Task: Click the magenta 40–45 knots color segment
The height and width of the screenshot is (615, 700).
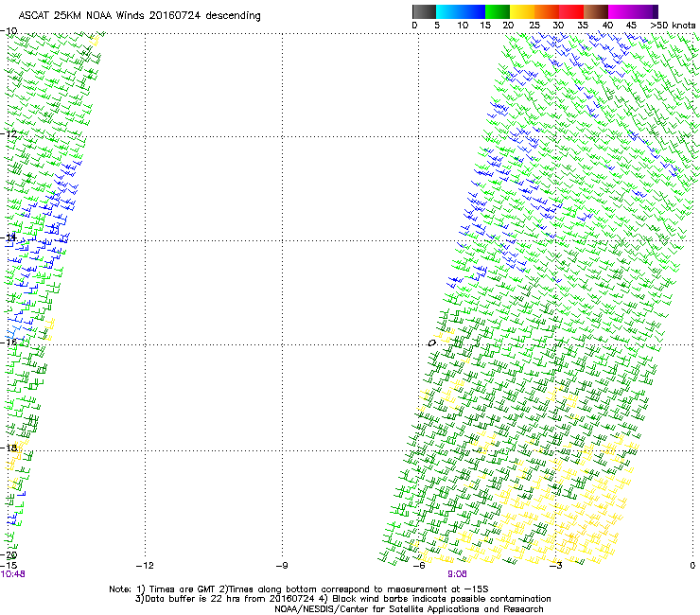Action: tap(621, 11)
